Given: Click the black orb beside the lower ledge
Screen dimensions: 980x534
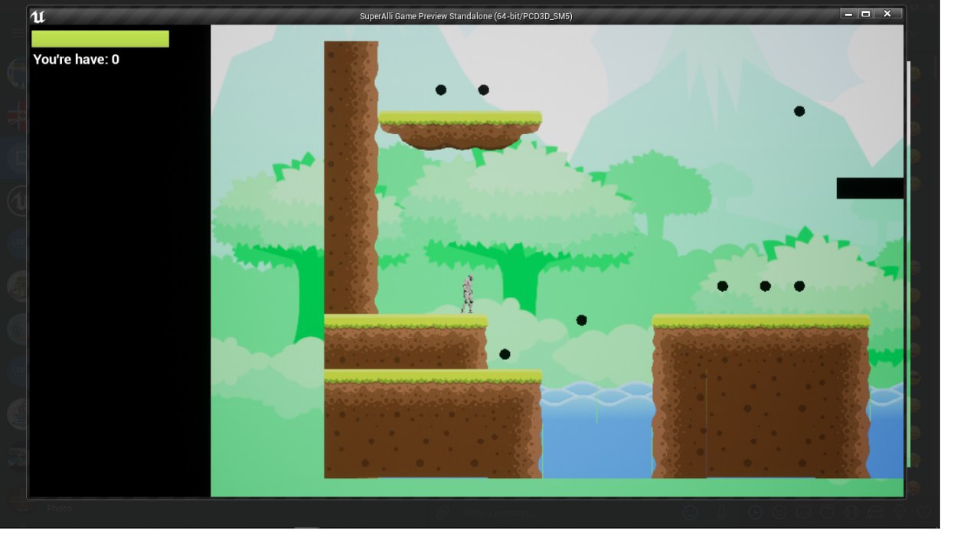Looking at the screenshot, I should [x=505, y=354].
